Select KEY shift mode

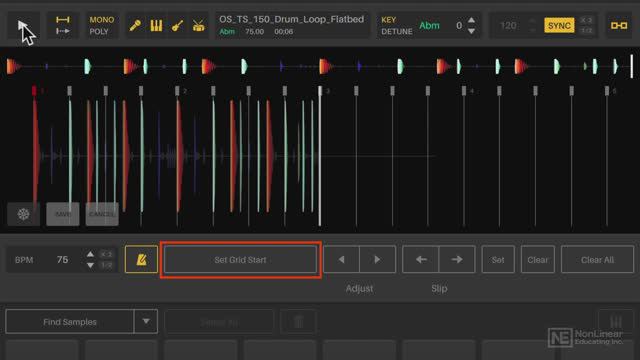[388, 20]
